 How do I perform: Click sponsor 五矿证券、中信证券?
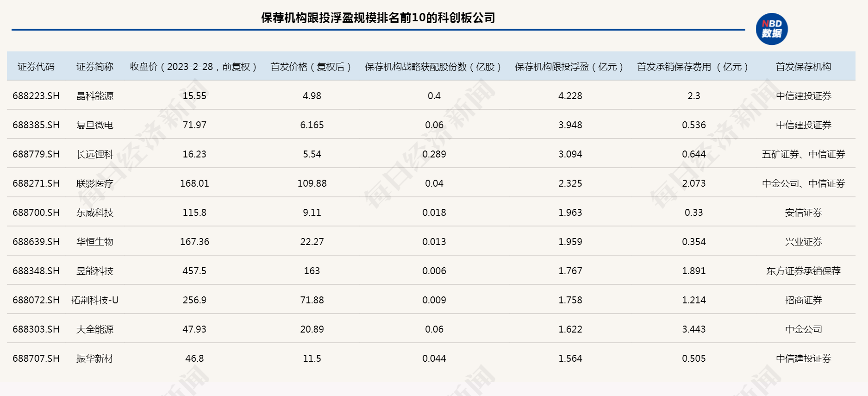click(804, 154)
